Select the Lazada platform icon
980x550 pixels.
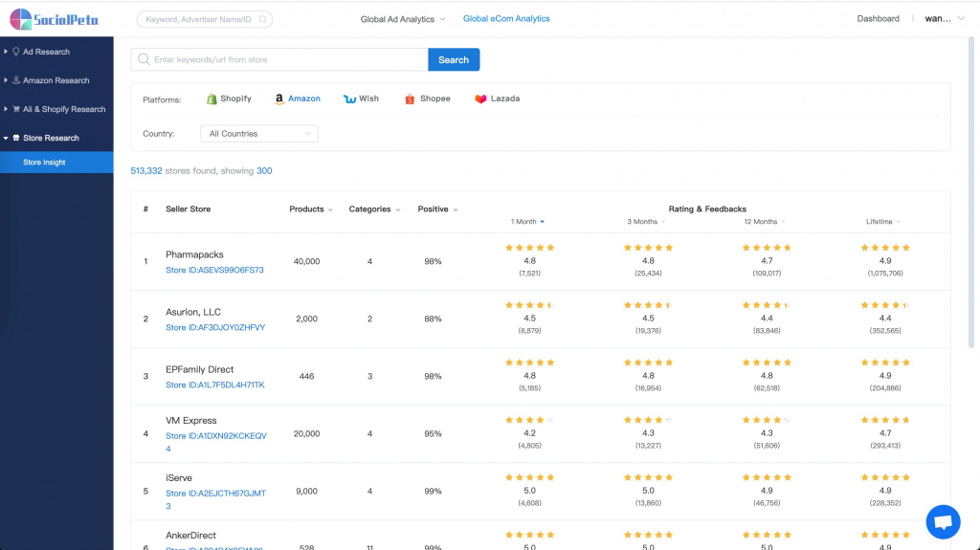(x=480, y=99)
